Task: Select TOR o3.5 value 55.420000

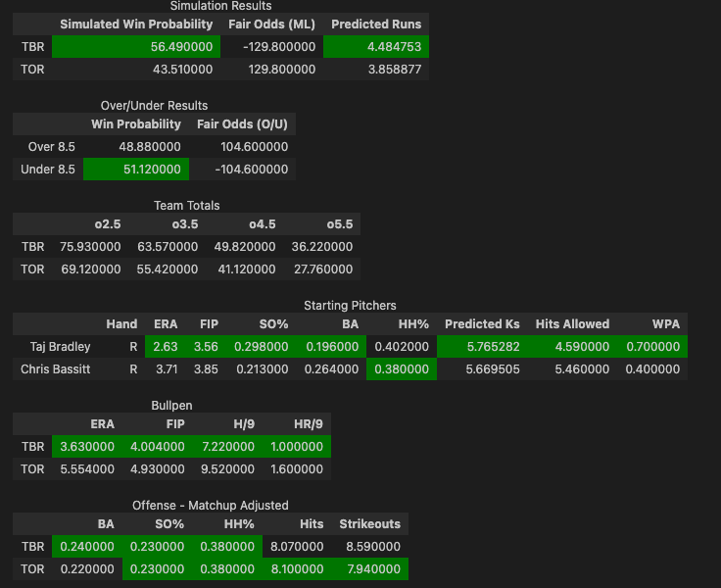Action: 168,269
